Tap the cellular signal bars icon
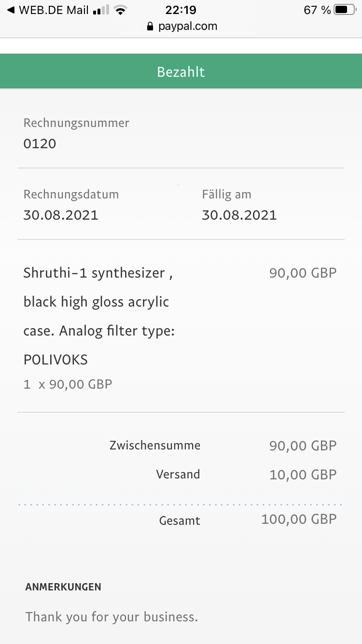362x644 pixels. point(100,10)
